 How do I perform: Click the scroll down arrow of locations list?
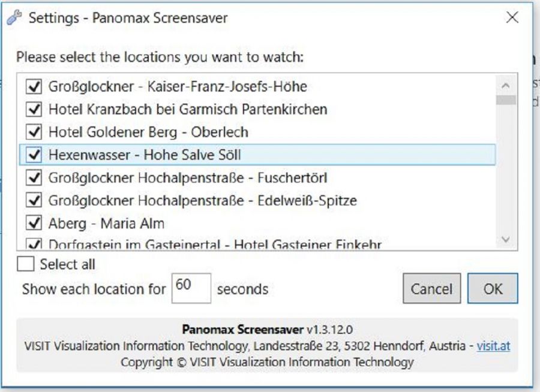(506, 239)
